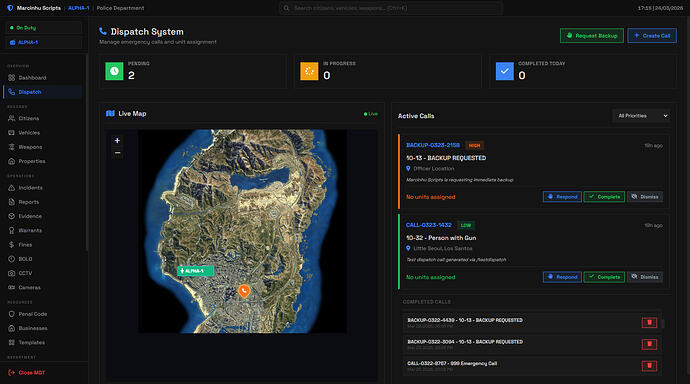This screenshot has width=690, height=384.
Task: Respond to the 10-13 Backup Requested call
Action: (562, 197)
